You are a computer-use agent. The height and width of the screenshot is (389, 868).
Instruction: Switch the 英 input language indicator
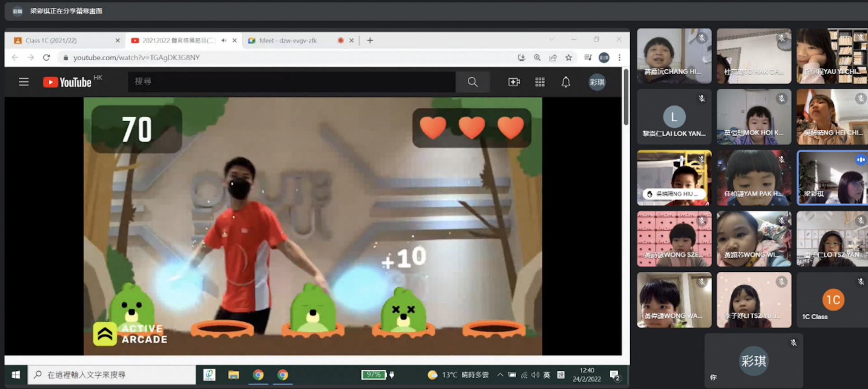(547, 375)
